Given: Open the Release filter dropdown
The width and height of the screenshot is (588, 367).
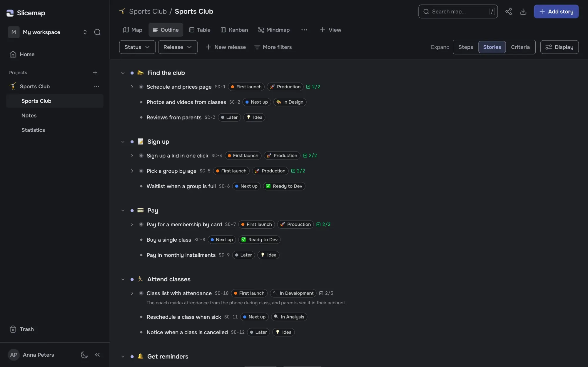Looking at the screenshot, I should pos(178,47).
